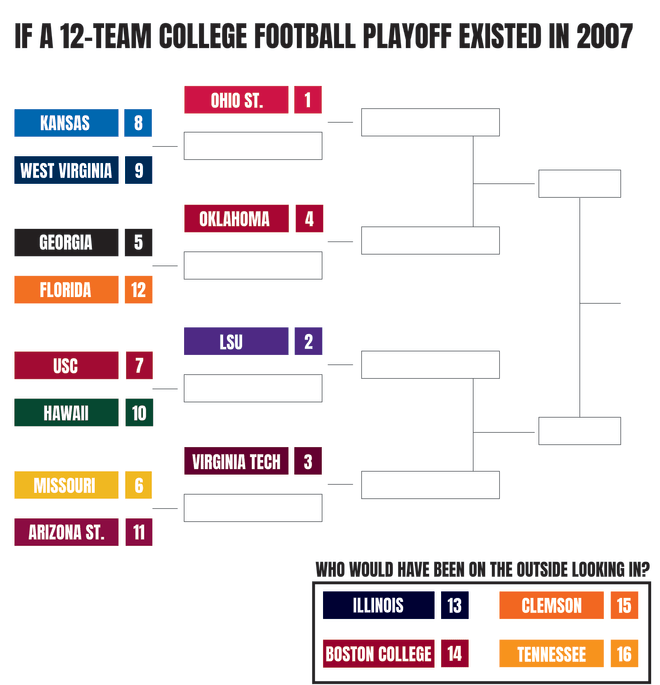Select the Tennessee team box
The height and width of the screenshot is (685, 660).
pos(551,654)
